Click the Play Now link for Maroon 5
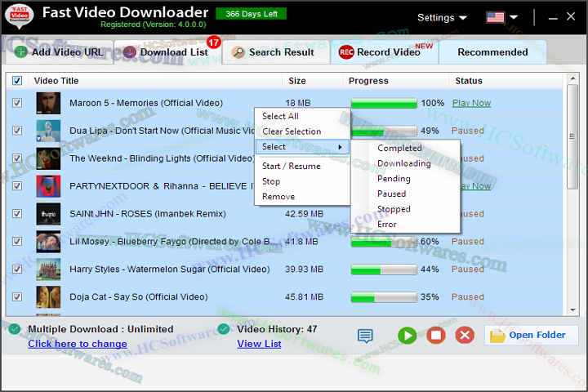 (471, 103)
